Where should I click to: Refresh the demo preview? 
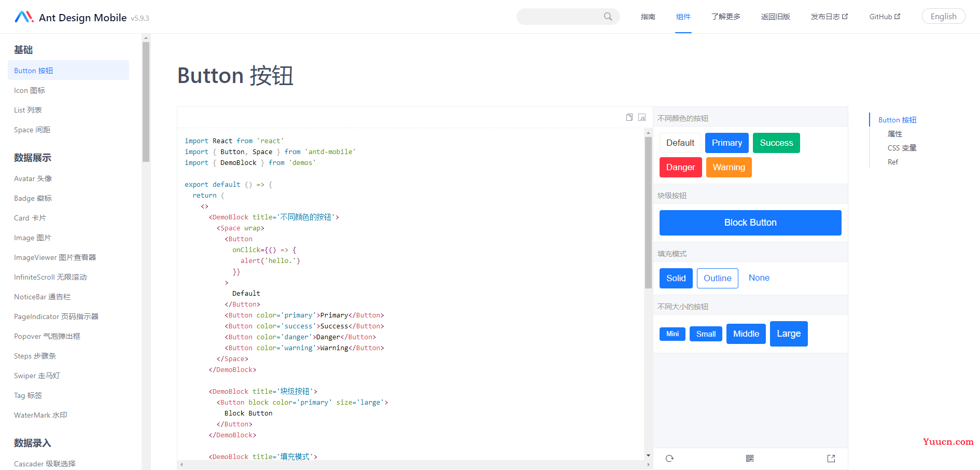point(669,459)
